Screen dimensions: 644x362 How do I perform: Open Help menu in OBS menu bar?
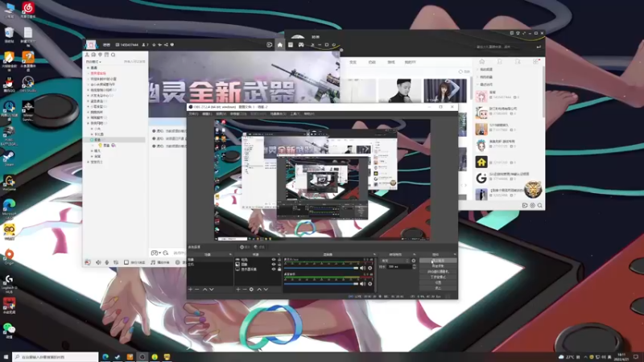309,113
